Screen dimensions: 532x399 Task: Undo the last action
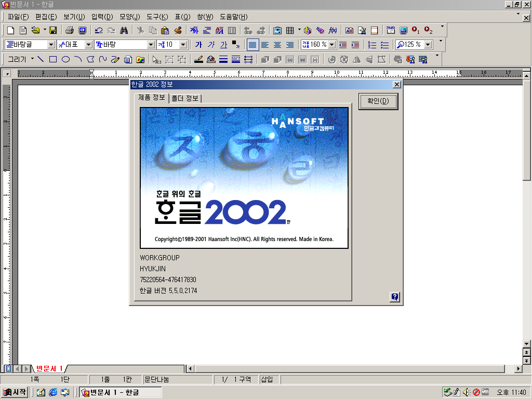click(x=99, y=31)
